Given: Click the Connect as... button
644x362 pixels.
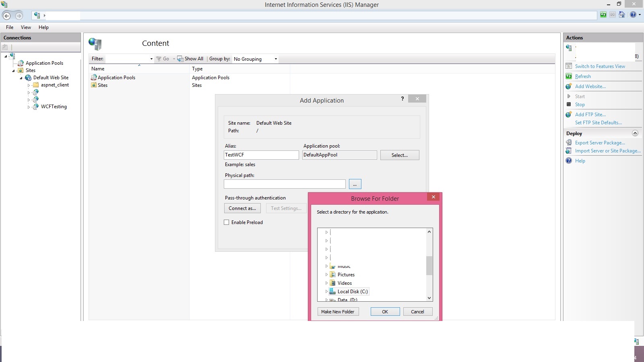Looking at the screenshot, I should 242,208.
